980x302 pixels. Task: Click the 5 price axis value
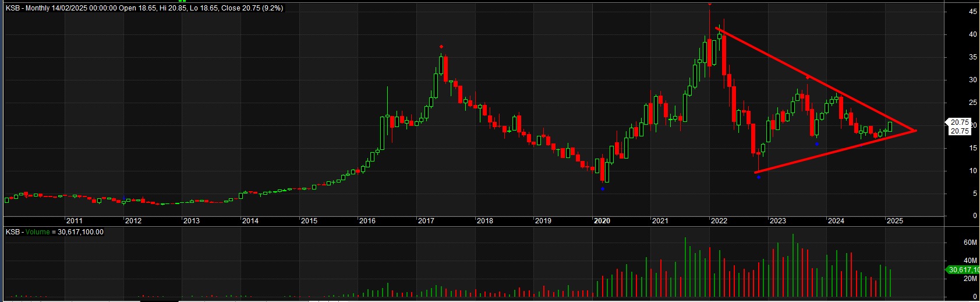(975, 194)
